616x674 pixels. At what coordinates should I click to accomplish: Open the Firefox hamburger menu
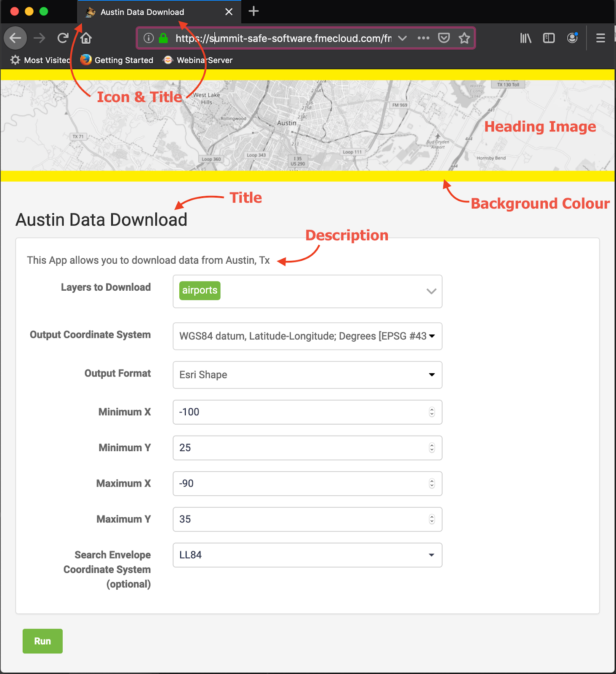(600, 38)
